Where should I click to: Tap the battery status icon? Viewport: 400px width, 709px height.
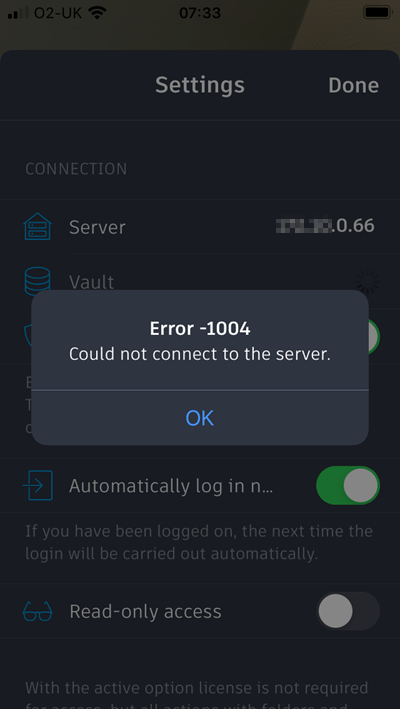click(x=377, y=13)
